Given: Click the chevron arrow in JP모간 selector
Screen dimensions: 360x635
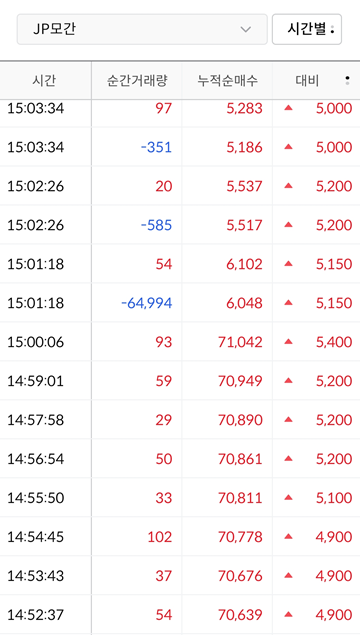Looking at the screenshot, I should (x=245, y=30).
